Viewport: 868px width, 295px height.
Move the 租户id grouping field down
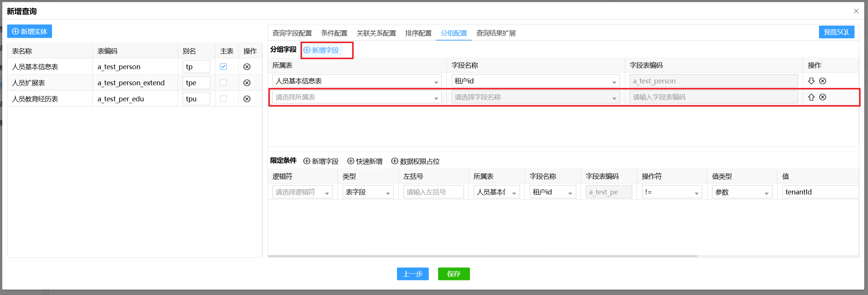click(x=811, y=81)
